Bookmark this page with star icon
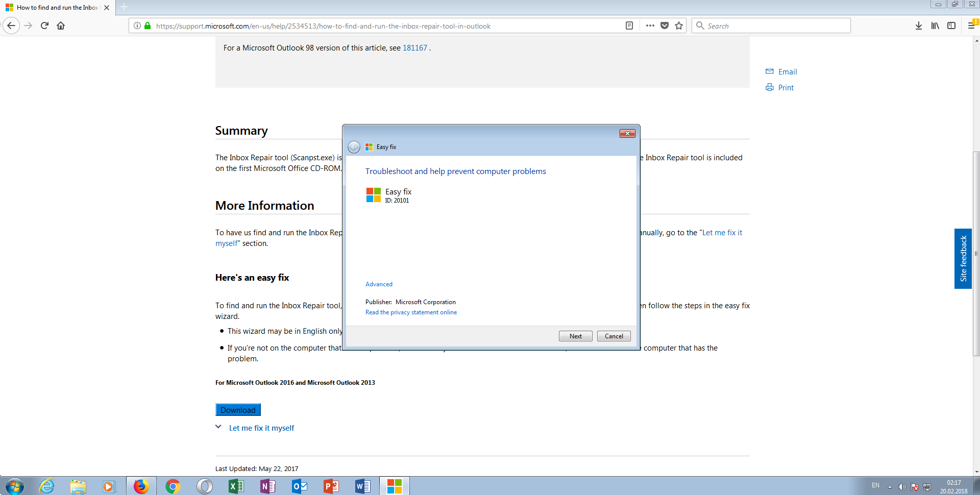 (x=679, y=26)
